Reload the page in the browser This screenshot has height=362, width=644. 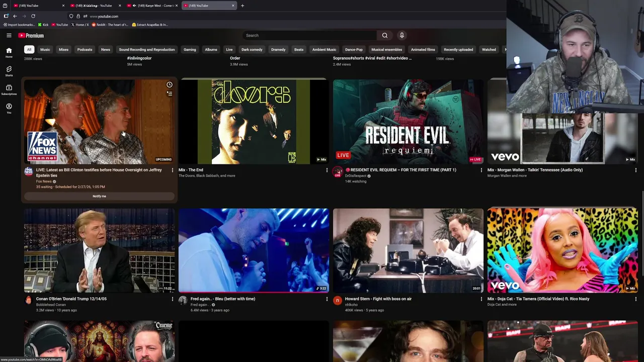(x=33, y=16)
